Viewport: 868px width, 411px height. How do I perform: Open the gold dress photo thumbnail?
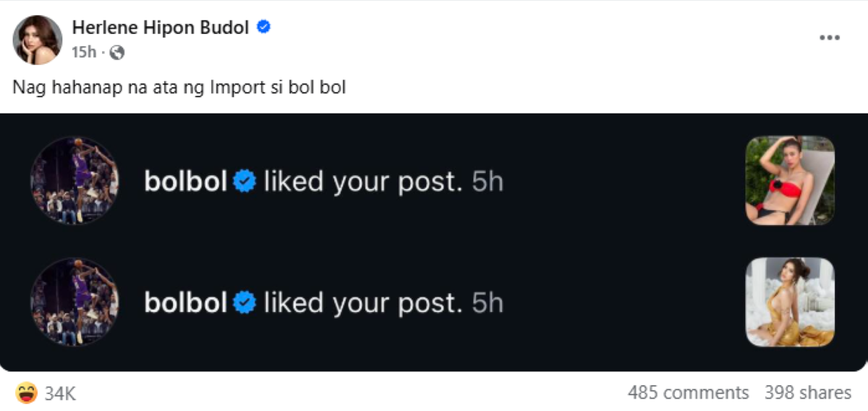click(790, 302)
